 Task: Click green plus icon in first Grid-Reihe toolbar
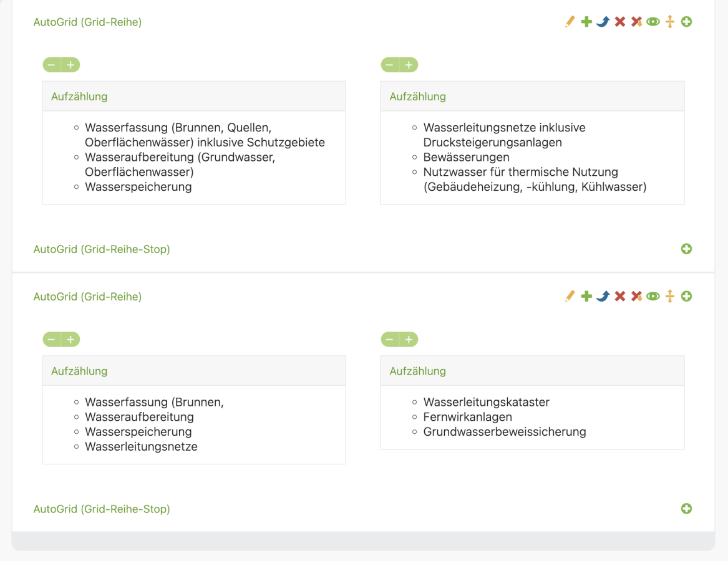pos(586,22)
